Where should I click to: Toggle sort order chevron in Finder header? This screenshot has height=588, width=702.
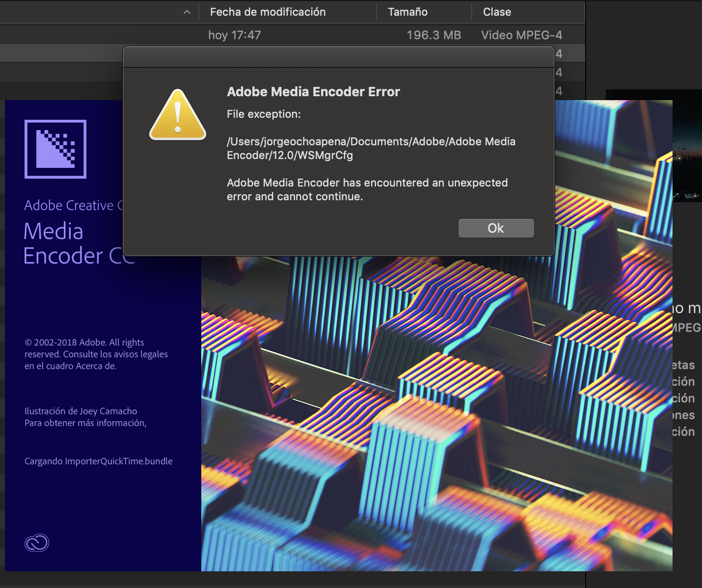187,12
